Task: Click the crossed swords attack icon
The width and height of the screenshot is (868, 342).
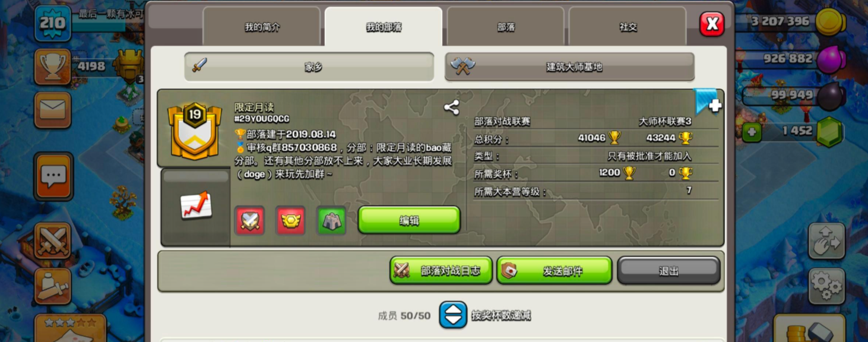Action: [x=53, y=241]
